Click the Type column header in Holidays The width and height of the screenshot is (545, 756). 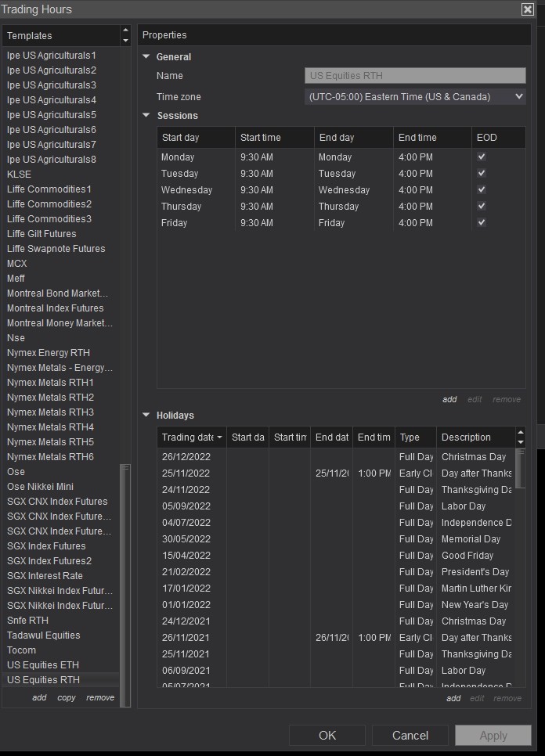[x=416, y=437]
